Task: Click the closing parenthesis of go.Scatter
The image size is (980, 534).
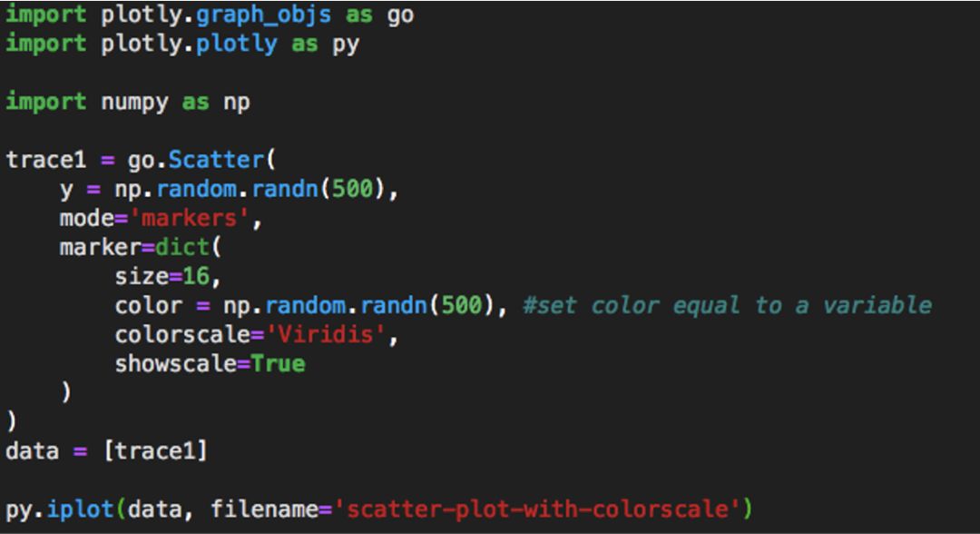Action: pyautogui.click(x=9, y=421)
